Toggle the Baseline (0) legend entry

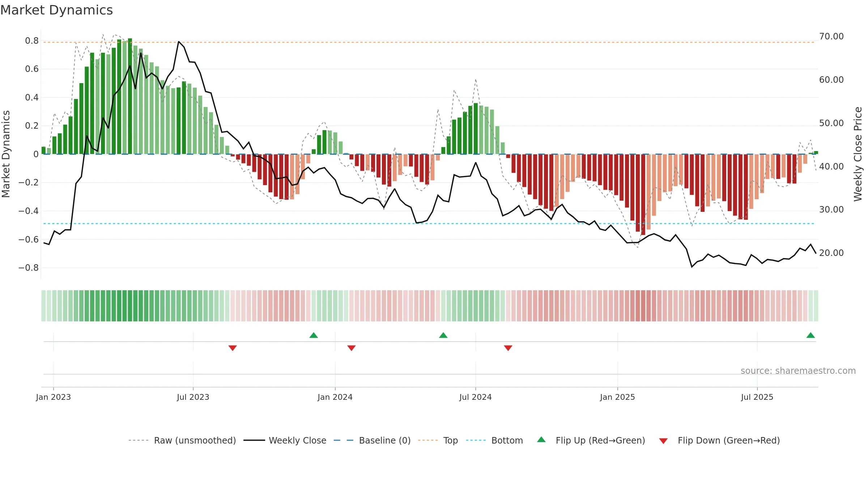(372, 440)
